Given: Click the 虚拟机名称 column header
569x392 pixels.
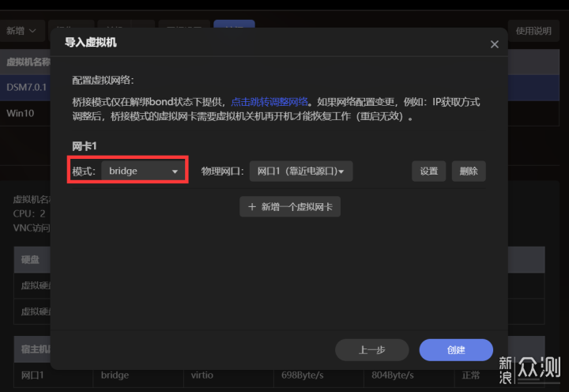Looking at the screenshot, I should 28,62.
